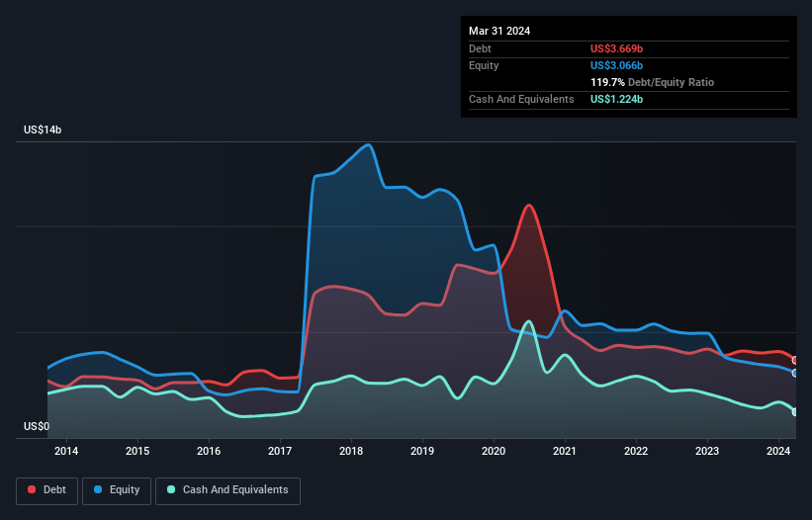The image size is (812, 520).
Task: Click the 2014 x-axis label
Action: click(66, 451)
